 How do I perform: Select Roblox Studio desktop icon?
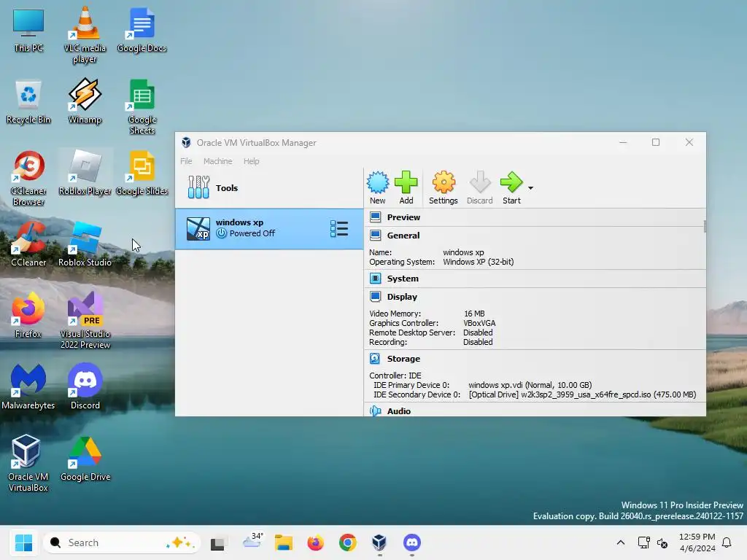pos(85,244)
